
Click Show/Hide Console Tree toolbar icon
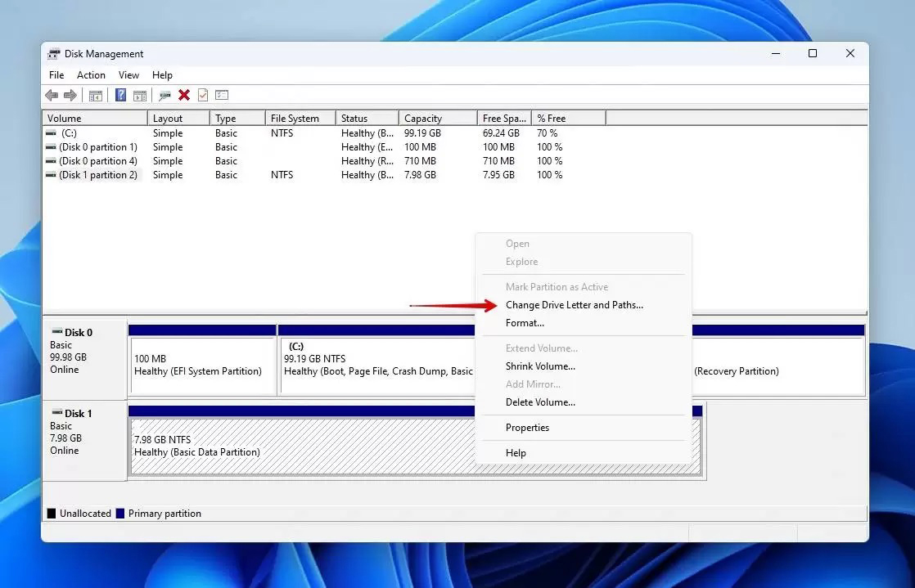click(x=95, y=96)
